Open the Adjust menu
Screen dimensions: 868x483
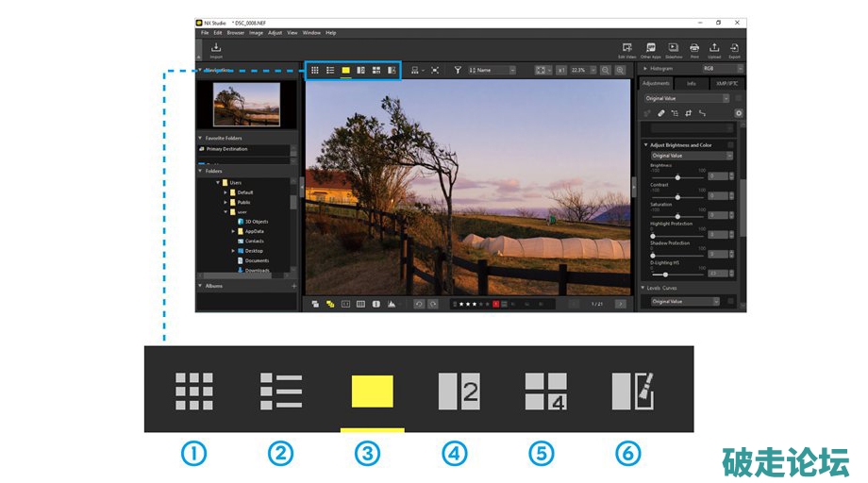(x=275, y=33)
